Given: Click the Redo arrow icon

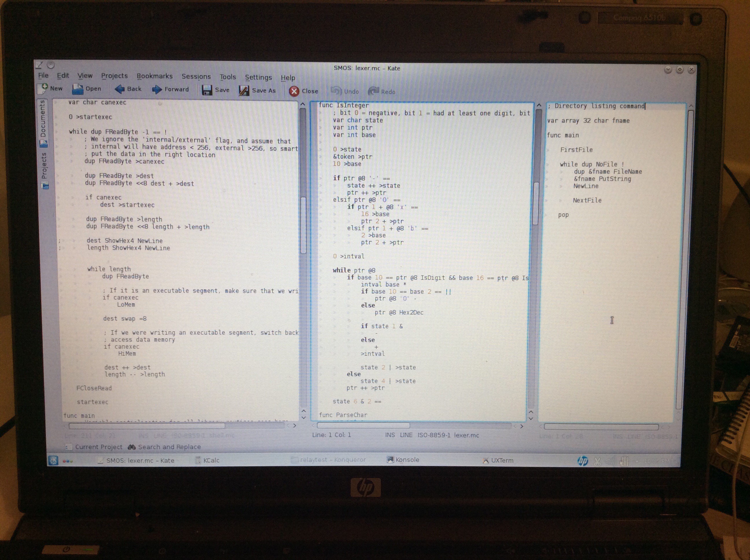Looking at the screenshot, I should 373,91.
